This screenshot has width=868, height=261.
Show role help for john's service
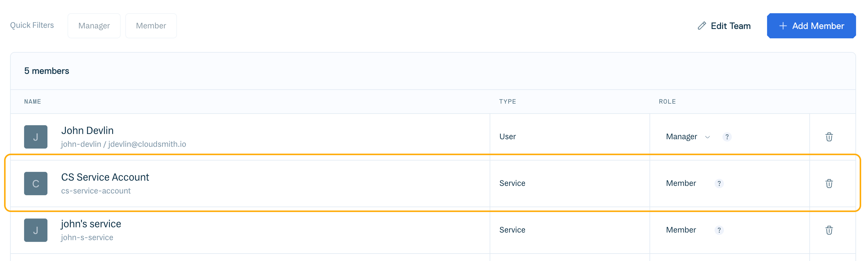[x=719, y=230]
